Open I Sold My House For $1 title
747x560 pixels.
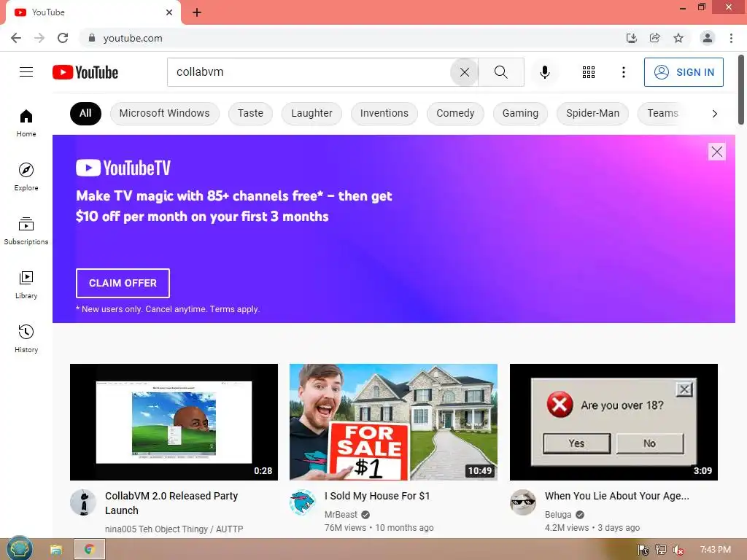pos(377,496)
